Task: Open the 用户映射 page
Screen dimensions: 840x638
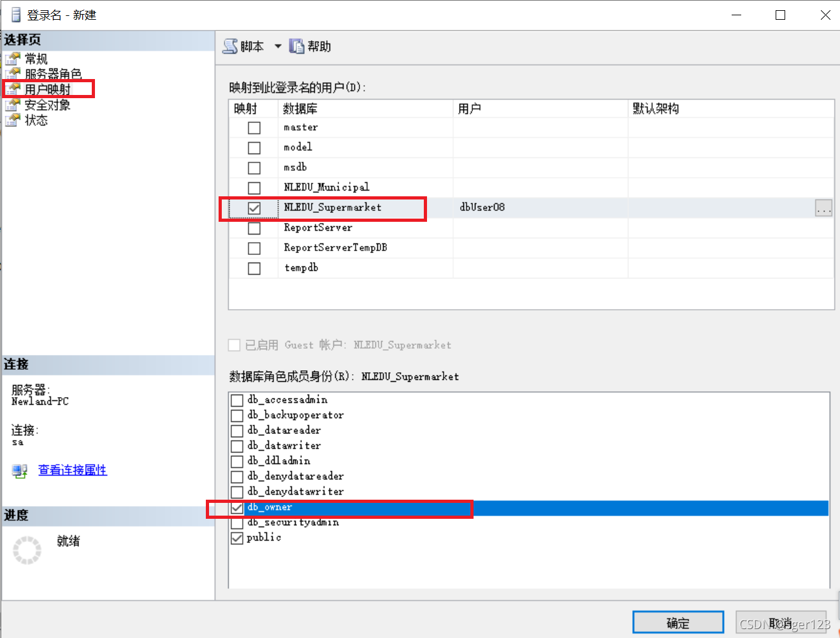Action: coord(48,89)
